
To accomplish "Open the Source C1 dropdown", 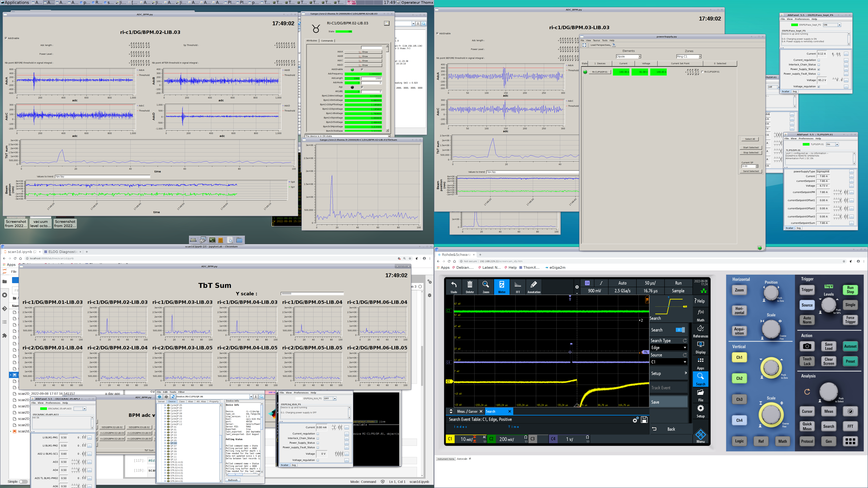I will coord(668,362).
